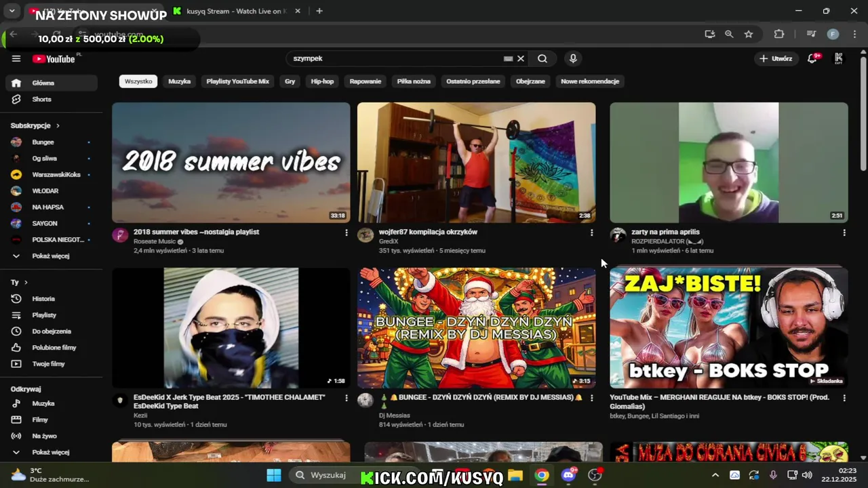The height and width of the screenshot is (488, 868).
Task: Open the YouTube account avatar menu
Action: [x=839, y=58]
